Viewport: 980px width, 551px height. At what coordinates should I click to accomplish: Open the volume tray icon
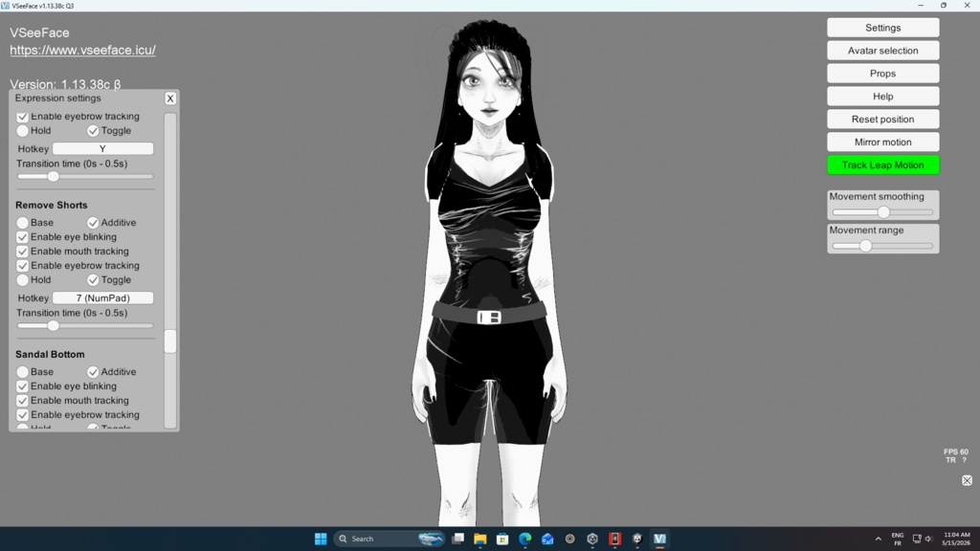928,540
